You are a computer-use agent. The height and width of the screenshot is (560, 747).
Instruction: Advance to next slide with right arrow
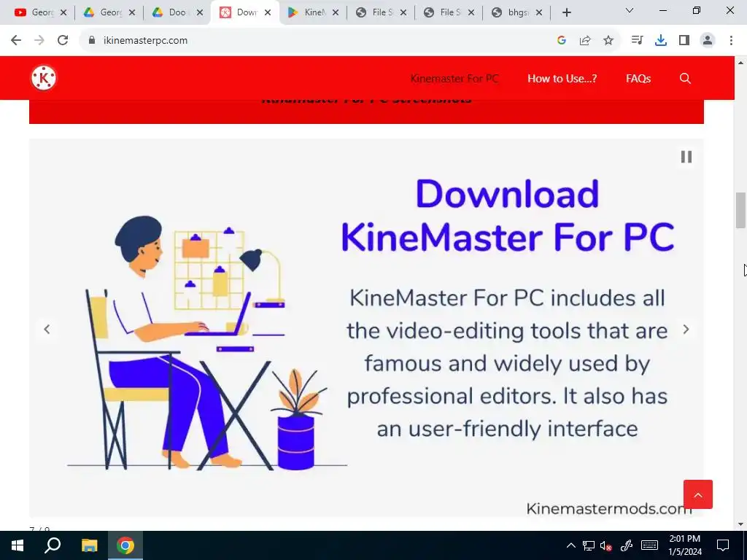686,329
